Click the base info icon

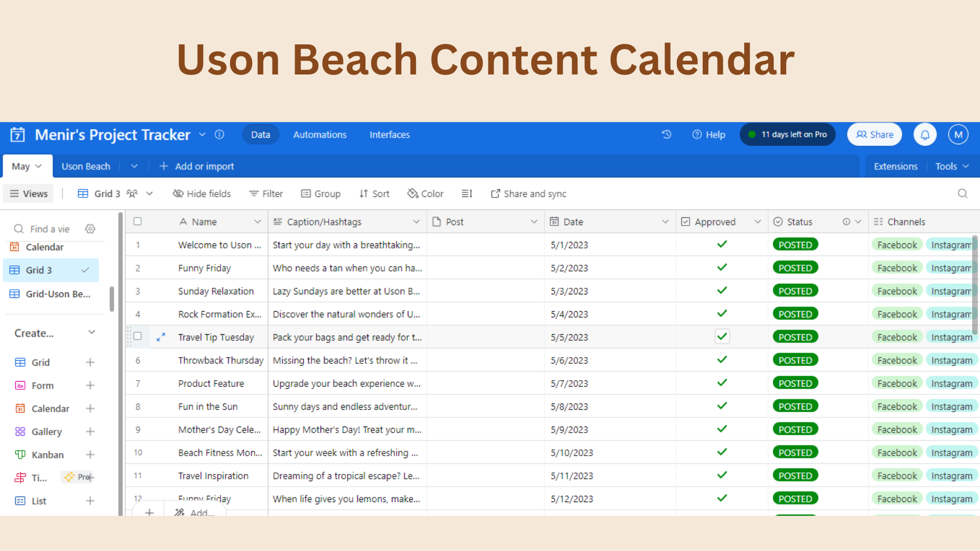(219, 135)
